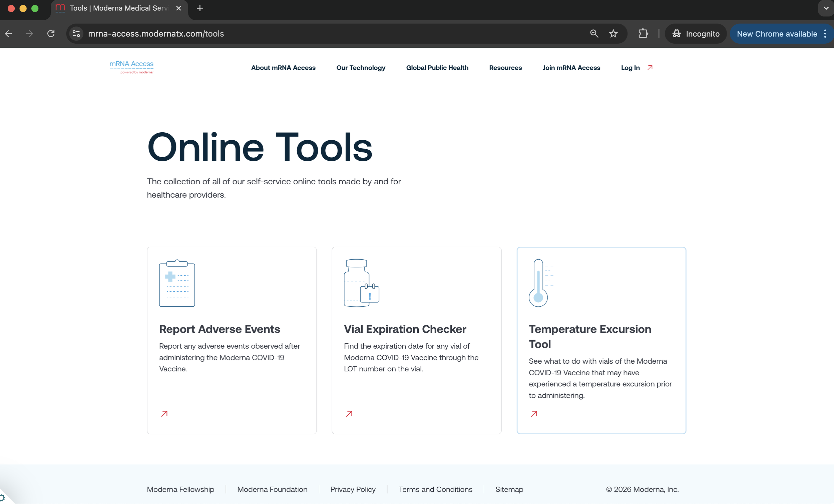
Task: Click the arrow on Temperature Excursion Tool card
Action: click(534, 414)
